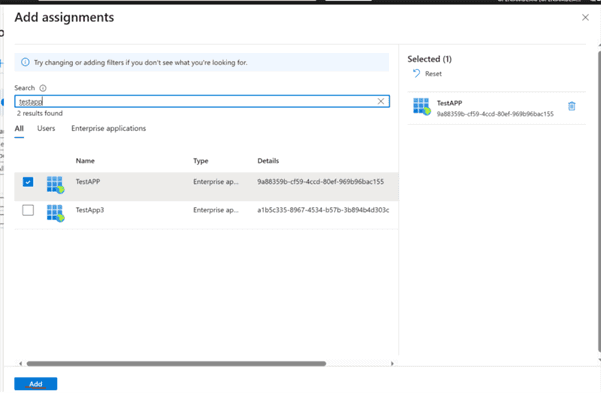Click the Reset undo arrow icon
601x393 pixels.
coord(417,73)
